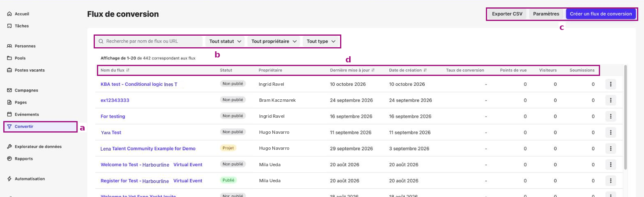Open the For testing flow
The image size is (644, 197).
coord(113,116)
